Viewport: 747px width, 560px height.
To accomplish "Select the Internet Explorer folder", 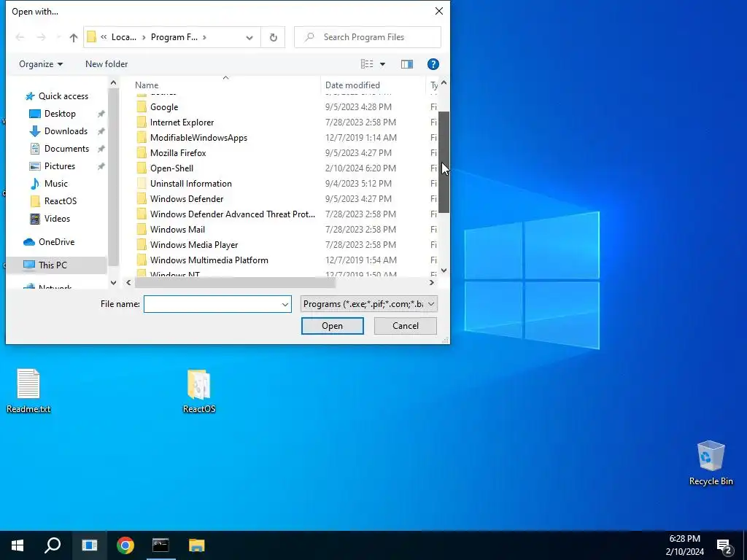I will 182,122.
